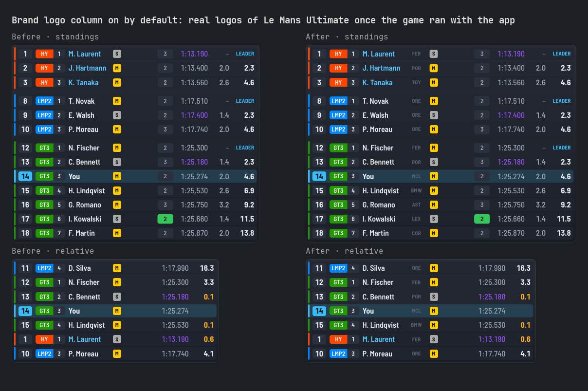Click the highlighted position 14 badge in Before standings
The width and height of the screenshot is (588, 391).
pyautogui.click(x=25, y=176)
